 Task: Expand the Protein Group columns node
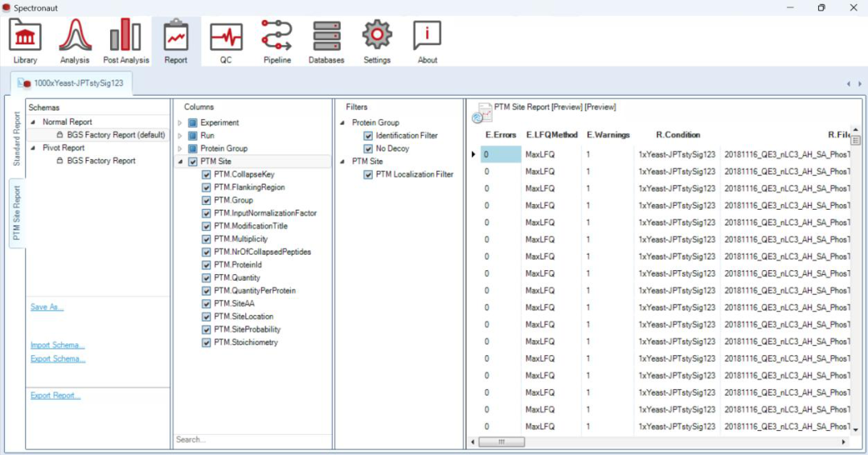coord(180,149)
